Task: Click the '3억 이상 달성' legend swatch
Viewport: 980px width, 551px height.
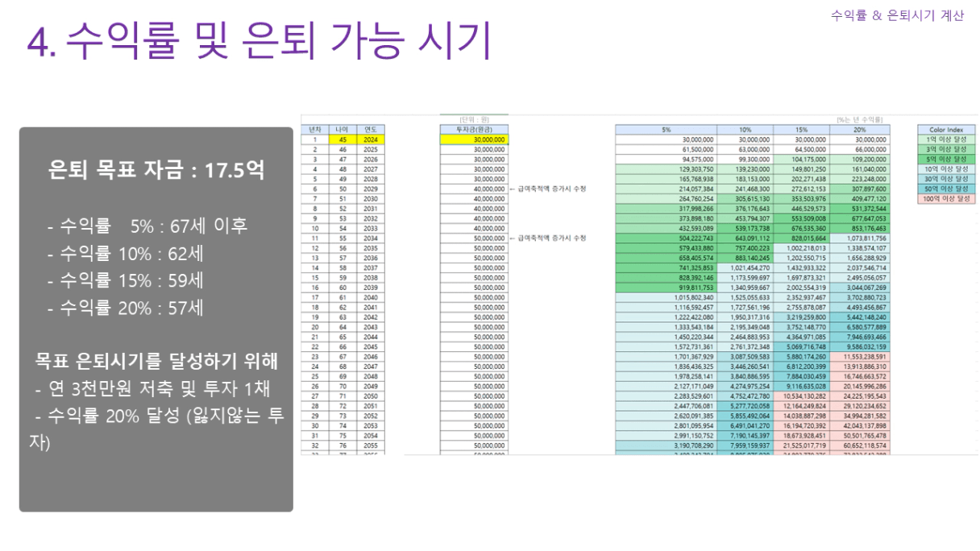Action: pos(947,149)
